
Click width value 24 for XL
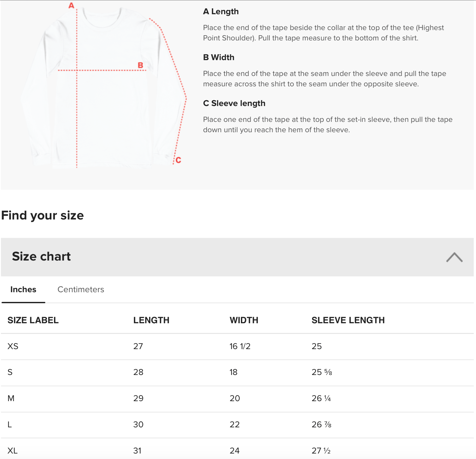click(235, 451)
